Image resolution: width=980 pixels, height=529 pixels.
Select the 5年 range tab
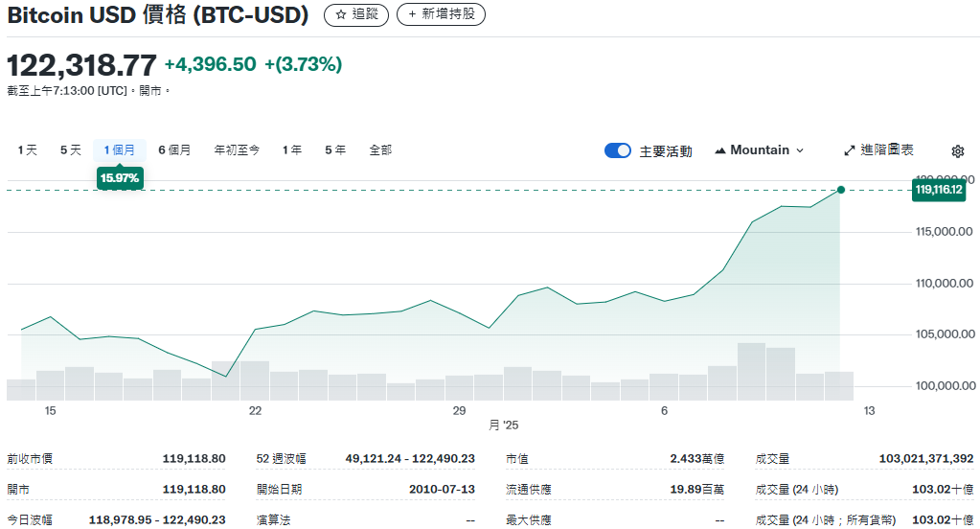(335, 150)
